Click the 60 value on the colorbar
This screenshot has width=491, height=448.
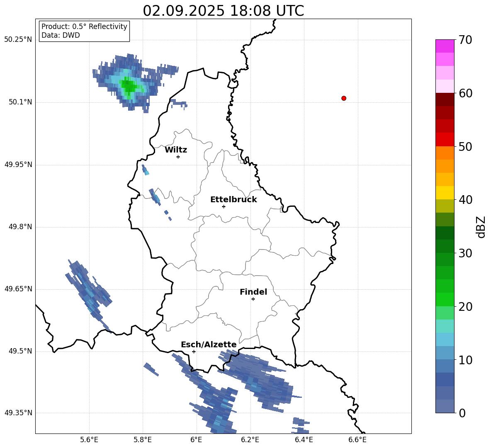tap(465, 93)
